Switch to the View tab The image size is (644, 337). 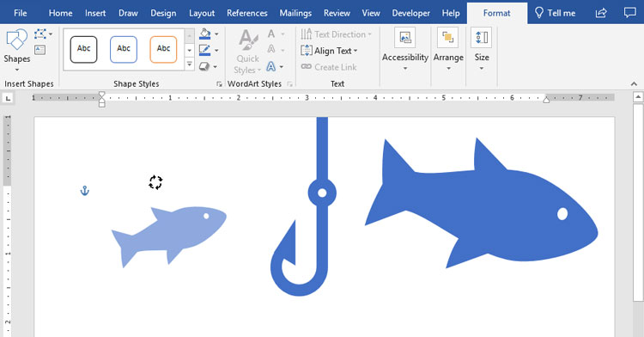pos(371,13)
